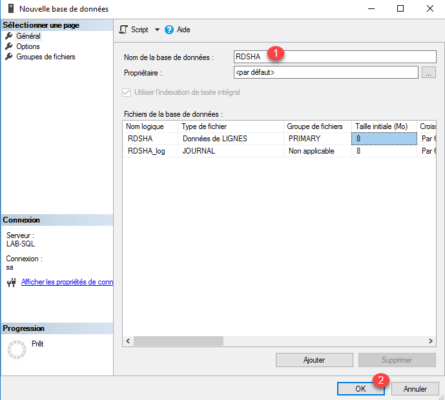This screenshot has height=400, width=445.
Task: Click the Script scroll icon
Action: click(123, 30)
